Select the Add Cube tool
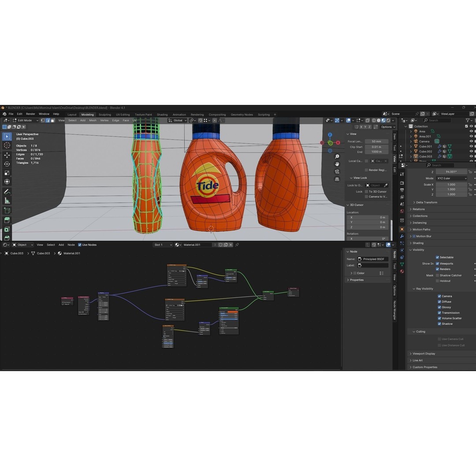Image resolution: width=476 pixels, height=476 pixels. [7, 210]
